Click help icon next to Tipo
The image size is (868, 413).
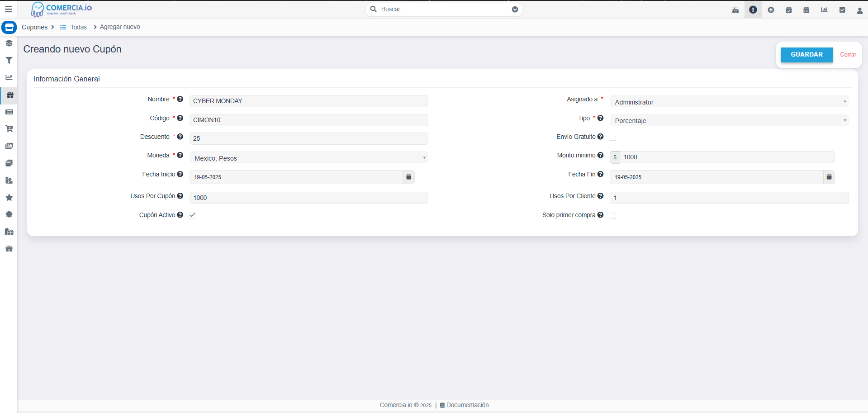[600, 118]
